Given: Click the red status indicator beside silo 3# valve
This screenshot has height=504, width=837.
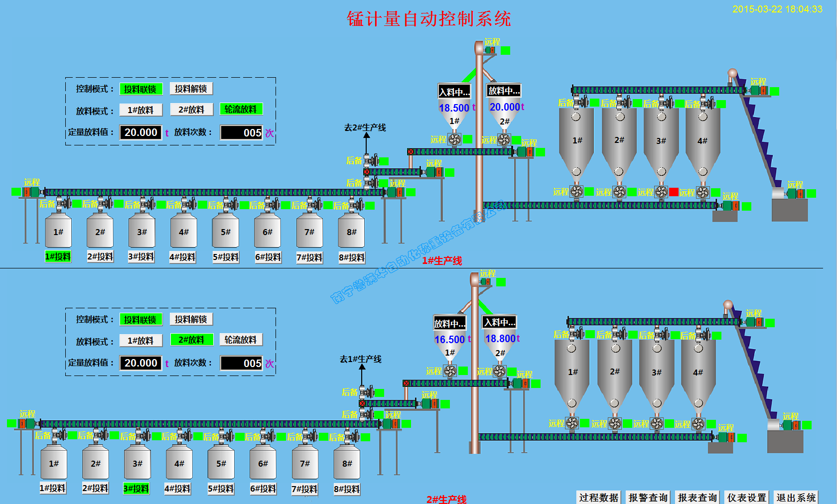Looking at the screenshot, I should (674, 192).
